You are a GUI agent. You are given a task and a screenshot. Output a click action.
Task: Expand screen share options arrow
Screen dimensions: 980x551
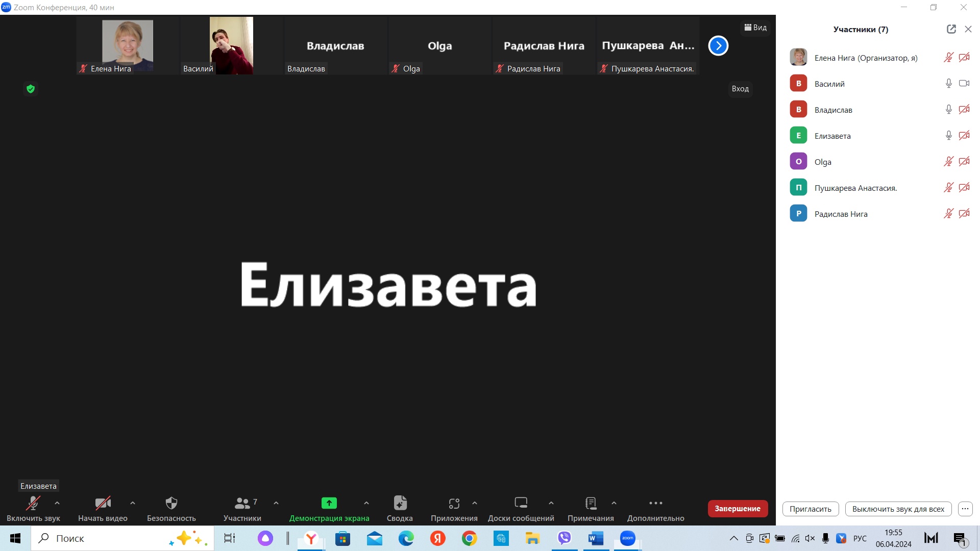coord(366,503)
